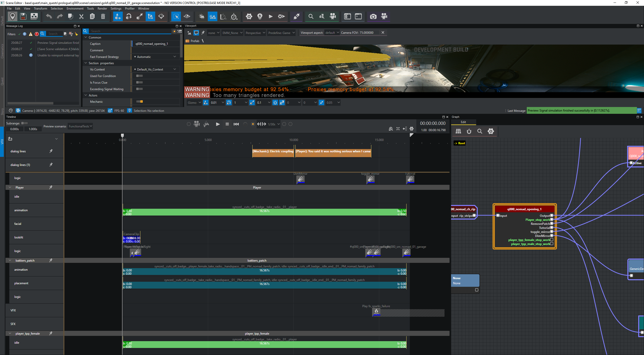This screenshot has width=644, height=355.
Task: Open the Render menu
Action: (x=102, y=8)
